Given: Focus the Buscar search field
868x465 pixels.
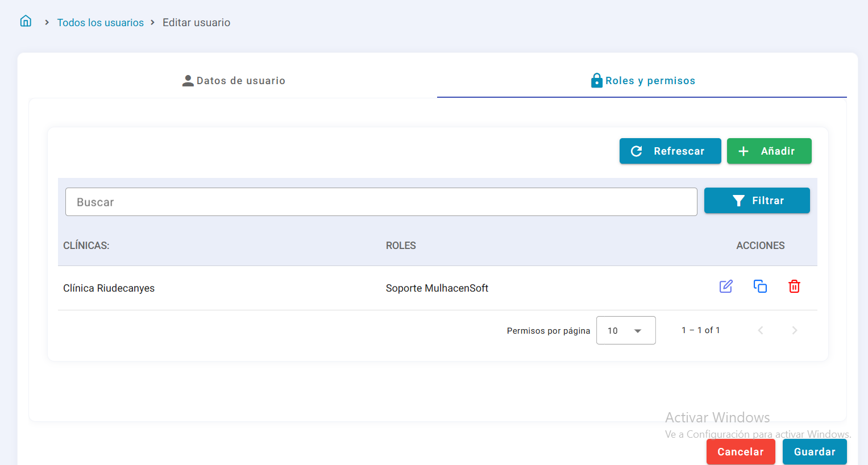Looking at the screenshot, I should 381,202.
